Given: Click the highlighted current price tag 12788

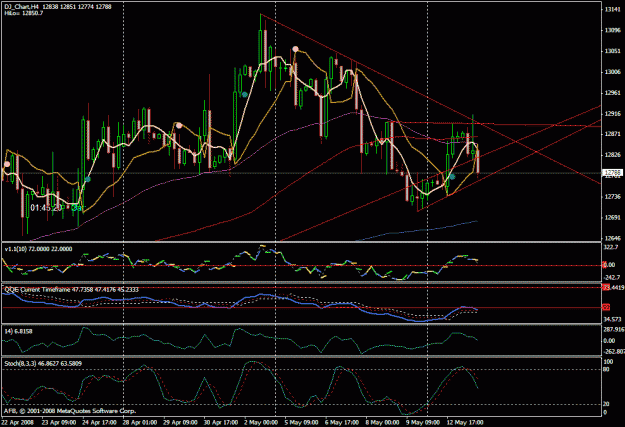Looking at the screenshot, I should coord(612,173).
